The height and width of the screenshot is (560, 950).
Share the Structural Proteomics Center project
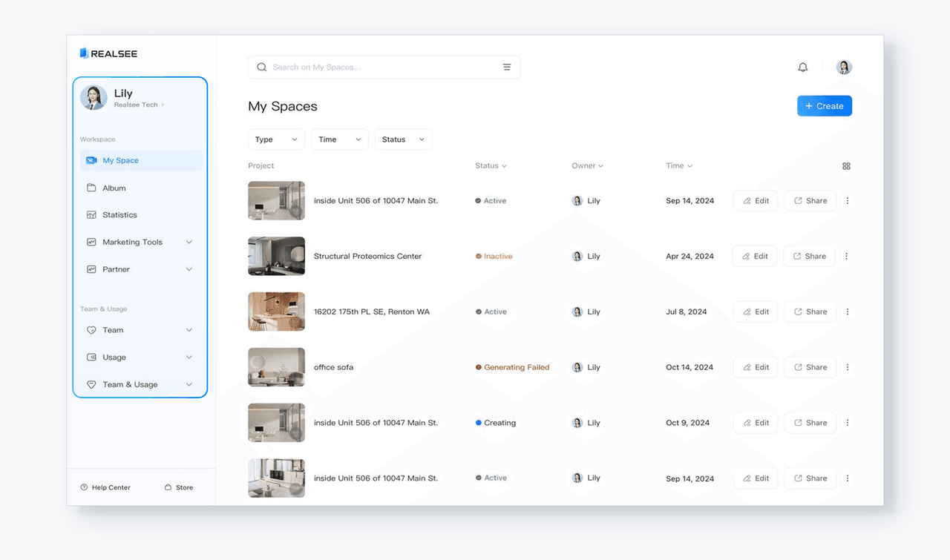tap(809, 256)
